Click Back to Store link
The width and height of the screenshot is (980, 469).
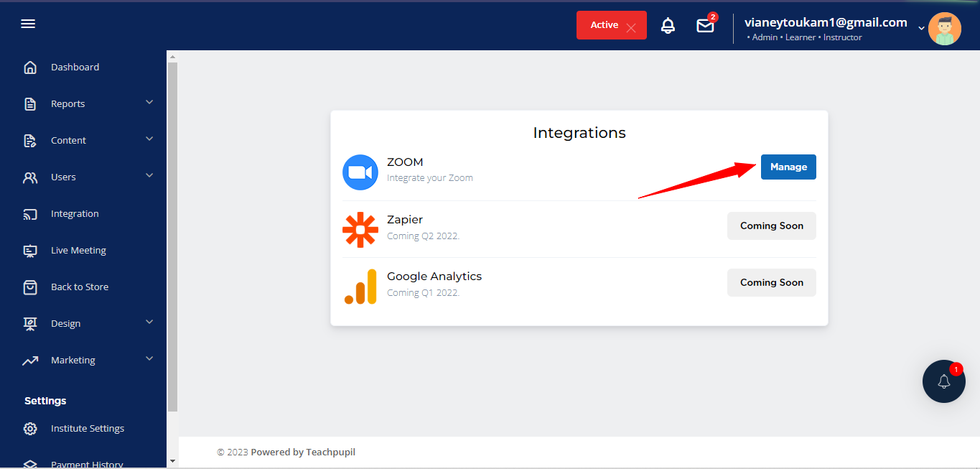(79, 287)
